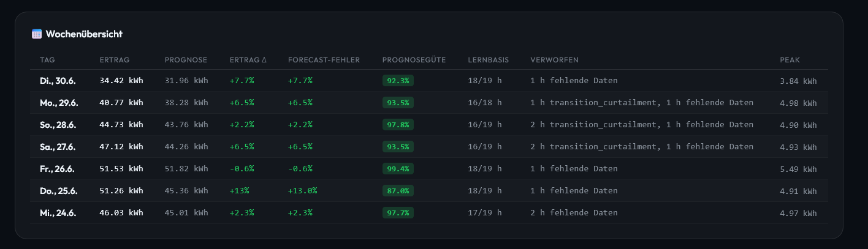Click the yield value 44.73 kWh
Viewport: 868px width, 249px height.
121,125
